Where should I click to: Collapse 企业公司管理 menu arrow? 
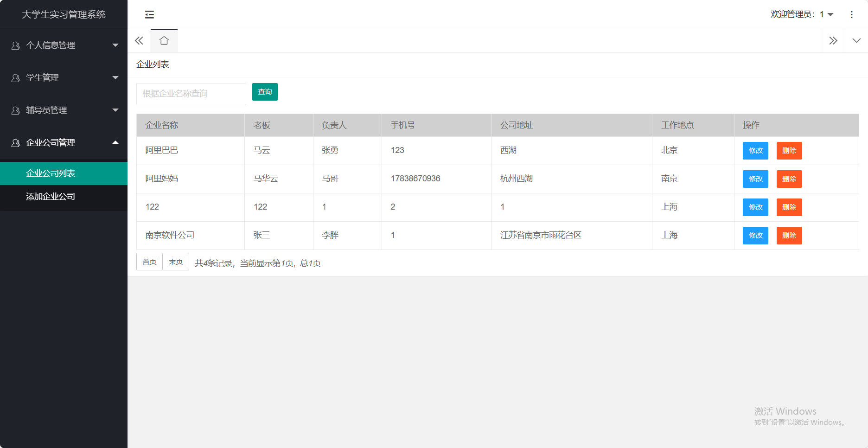click(115, 142)
